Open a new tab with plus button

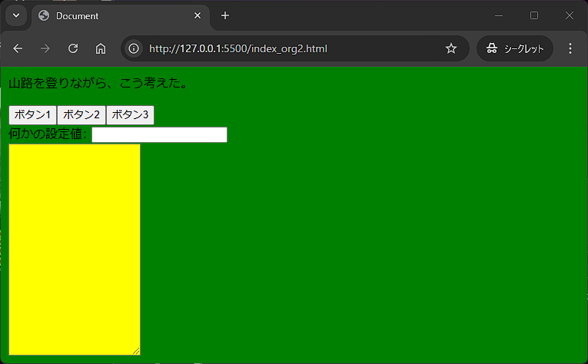pyautogui.click(x=225, y=15)
